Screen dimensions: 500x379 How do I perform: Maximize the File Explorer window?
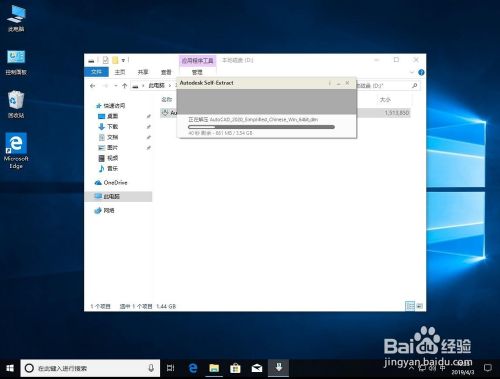(396, 60)
